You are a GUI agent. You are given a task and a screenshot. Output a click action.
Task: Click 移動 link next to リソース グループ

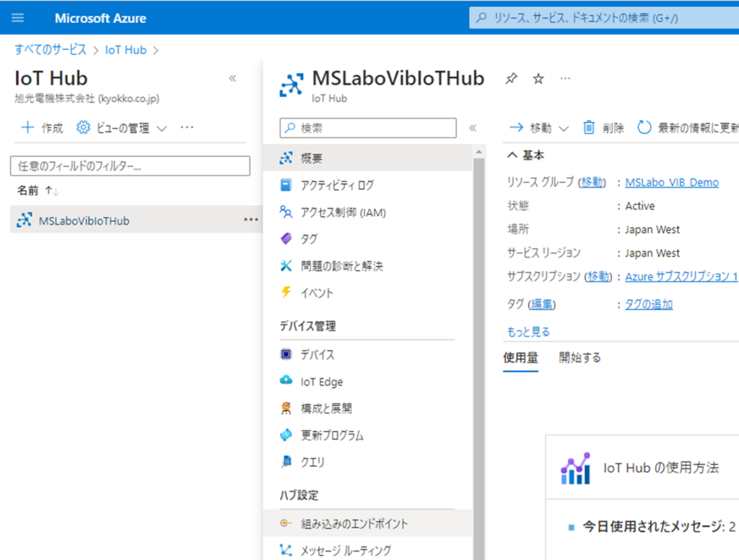coord(592,183)
